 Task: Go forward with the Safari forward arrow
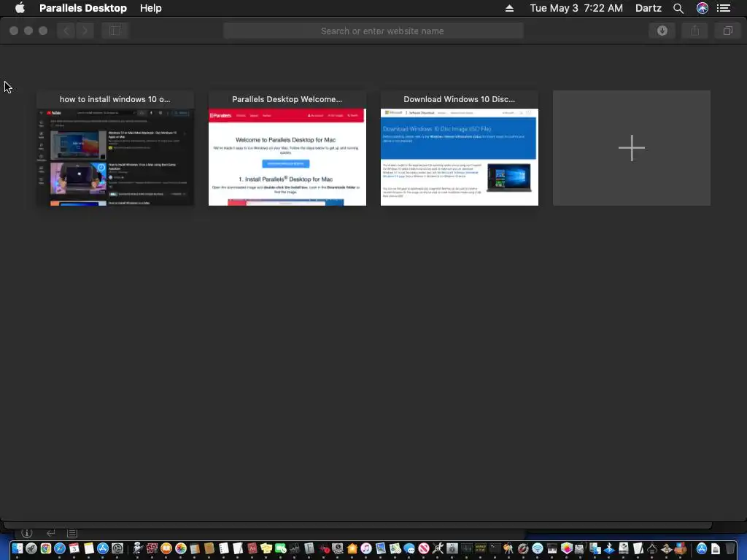tap(85, 31)
